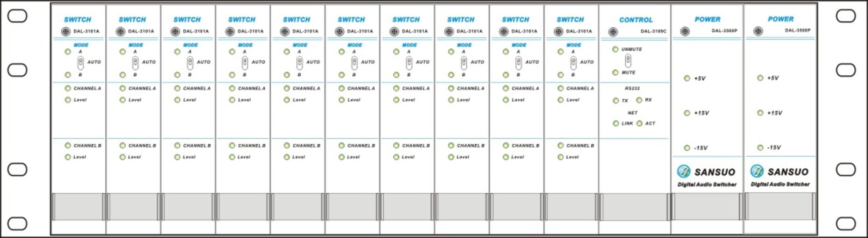Click the CHANNEL B Level LED on the first SWITCH module

click(x=68, y=157)
